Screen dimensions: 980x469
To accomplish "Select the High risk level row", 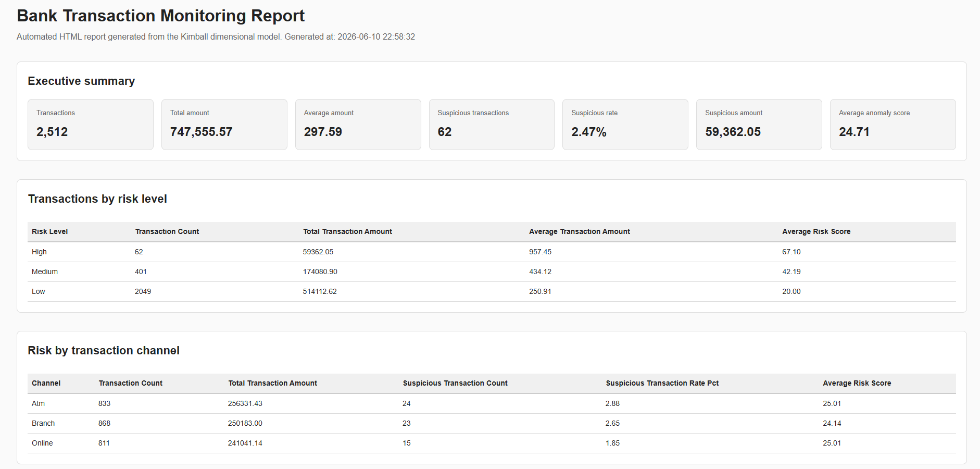I will pyautogui.click(x=492, y=252).
